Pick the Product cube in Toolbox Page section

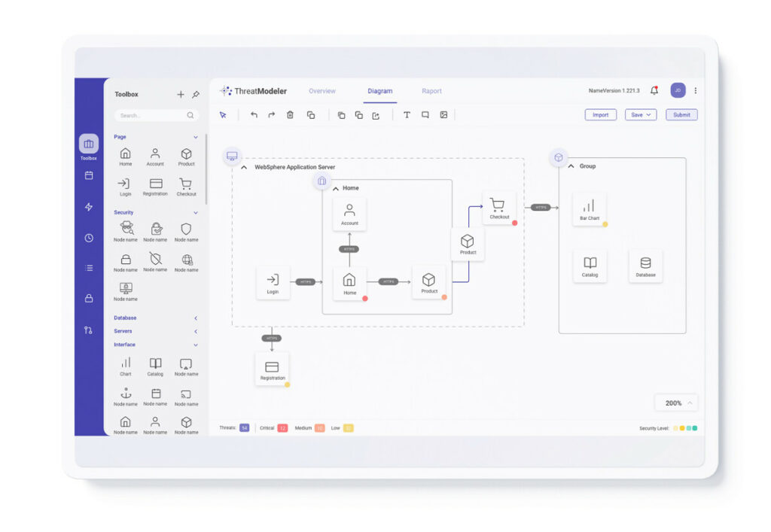(x=187, y=157)
